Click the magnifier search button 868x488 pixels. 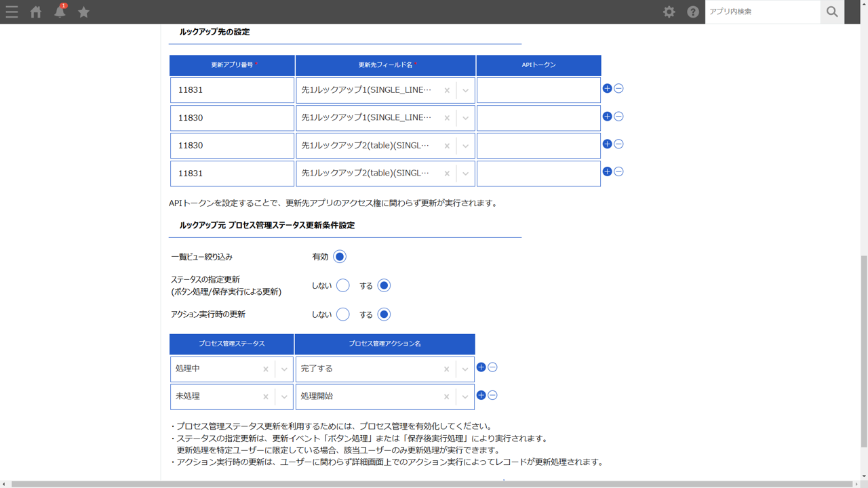[x=832, y=12]
